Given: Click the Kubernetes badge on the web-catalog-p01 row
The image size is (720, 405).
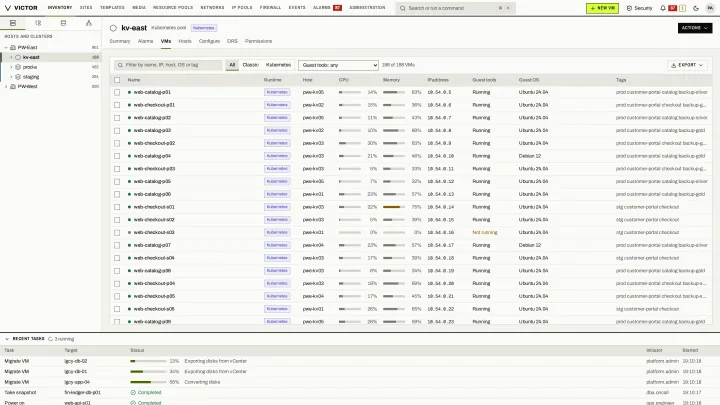Looking at the screenshot, I should click(277, 92).
